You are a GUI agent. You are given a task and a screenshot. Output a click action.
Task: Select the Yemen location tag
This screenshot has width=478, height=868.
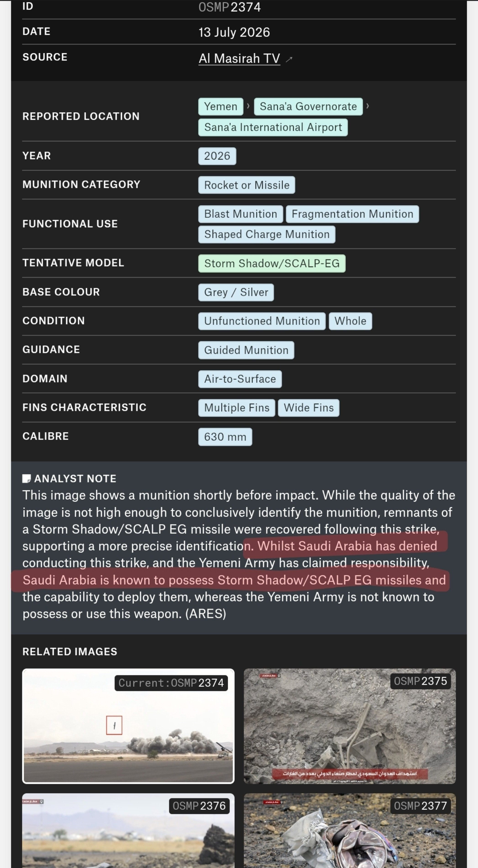[221, 107]
